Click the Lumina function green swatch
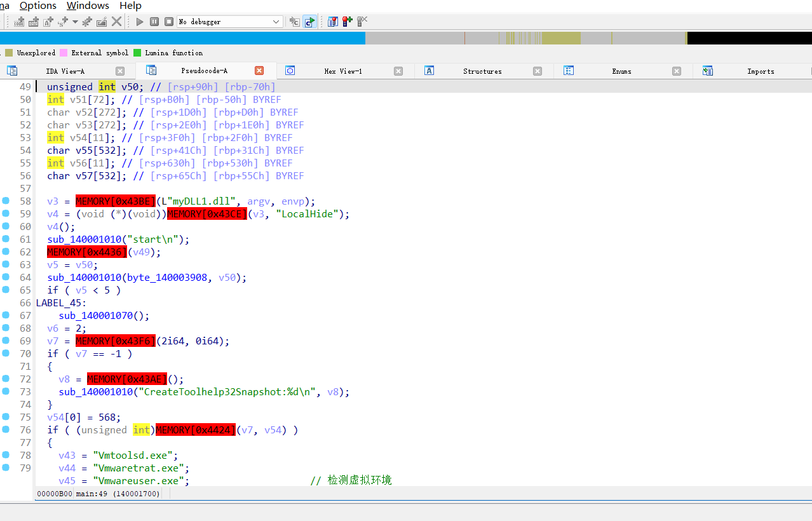The height and width of the screenshot is (521, 812). point(137,53)
